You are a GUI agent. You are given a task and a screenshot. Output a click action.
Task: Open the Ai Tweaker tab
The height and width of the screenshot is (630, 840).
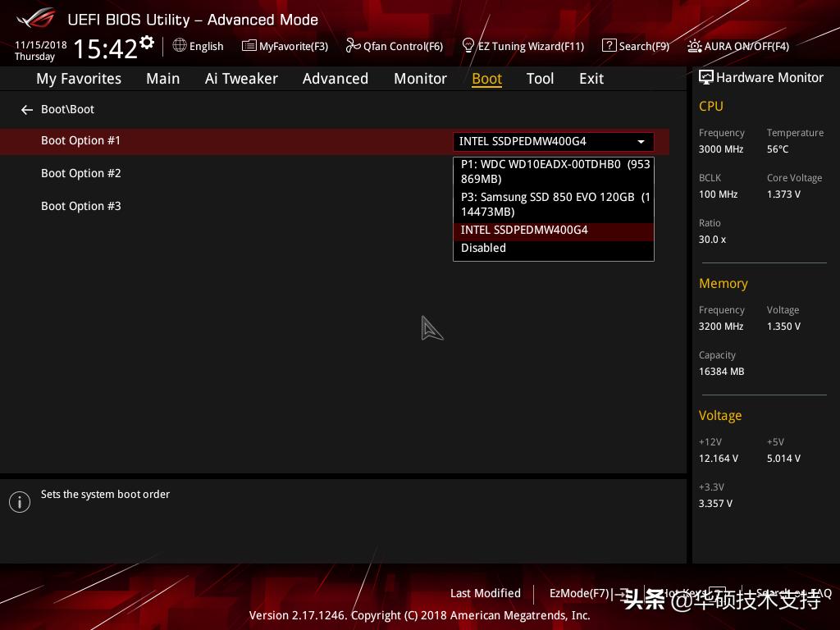click(241, 79)
